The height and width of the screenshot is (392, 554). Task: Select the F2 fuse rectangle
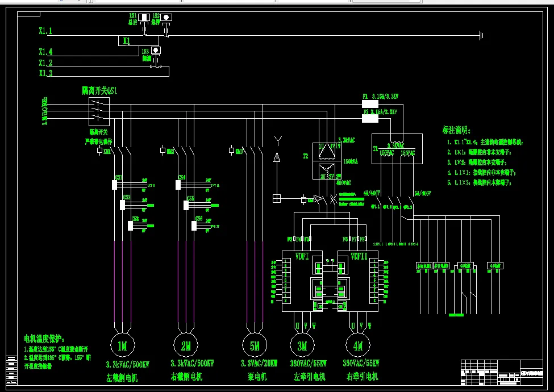coord(370,118)
